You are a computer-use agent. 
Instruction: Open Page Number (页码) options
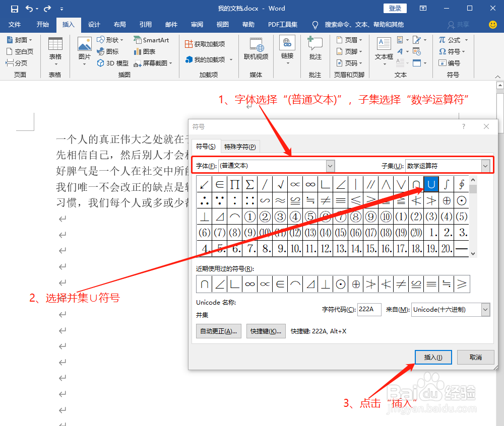click(349, 63)
